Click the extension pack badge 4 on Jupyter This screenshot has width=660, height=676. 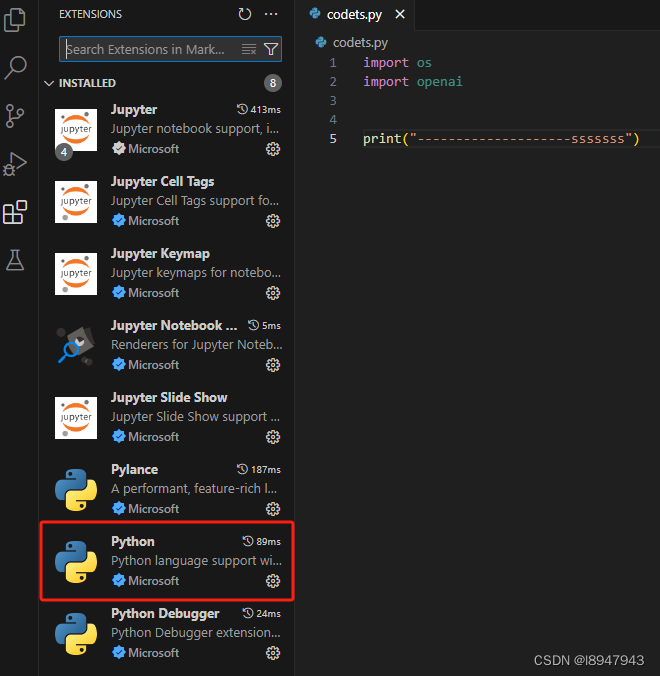pos(64,152)
